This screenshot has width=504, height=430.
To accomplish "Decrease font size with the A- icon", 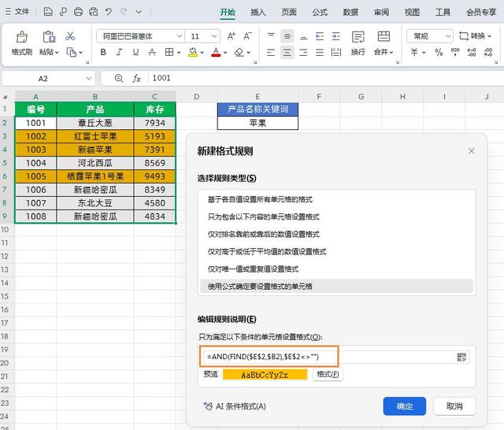I will pos(247,36).
